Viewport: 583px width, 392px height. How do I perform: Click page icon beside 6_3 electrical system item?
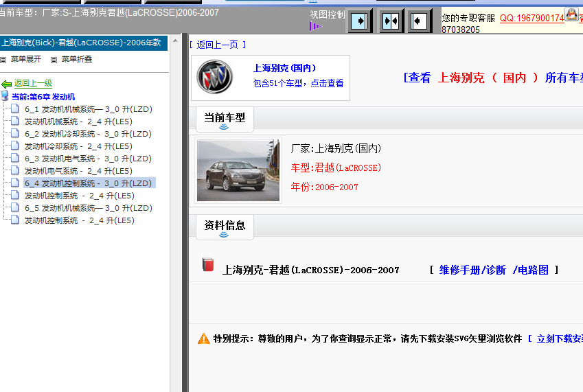pyautogui.click(x=15, y=158)
